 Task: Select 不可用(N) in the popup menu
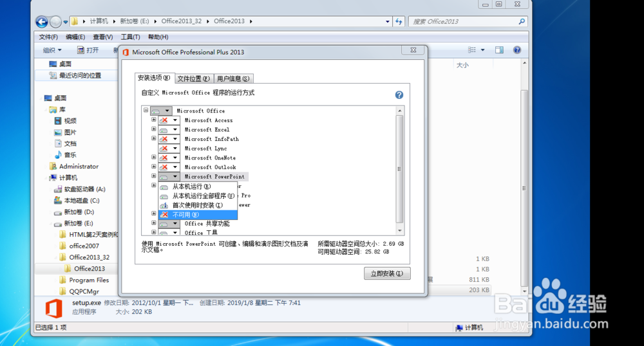tap(198, 215)
